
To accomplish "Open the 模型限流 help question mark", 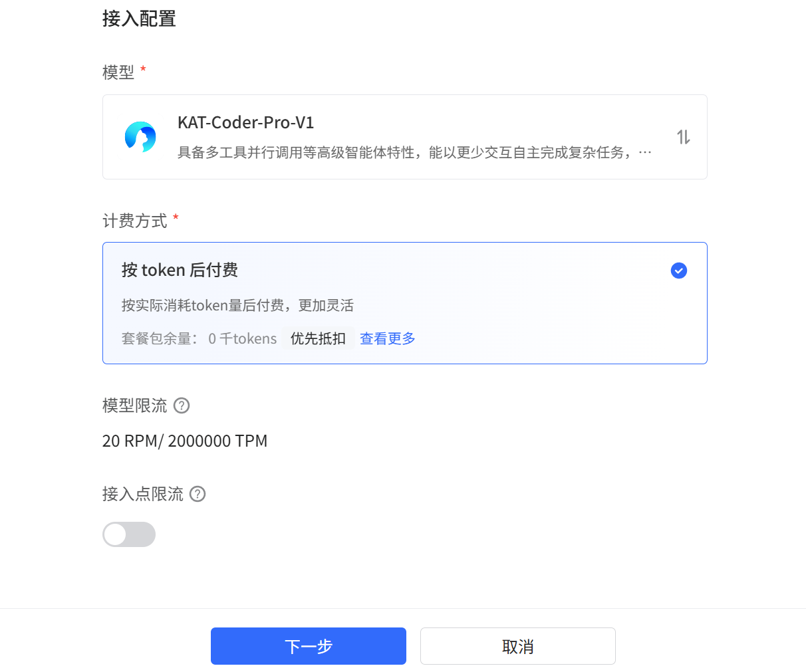I will pos(181,405).
